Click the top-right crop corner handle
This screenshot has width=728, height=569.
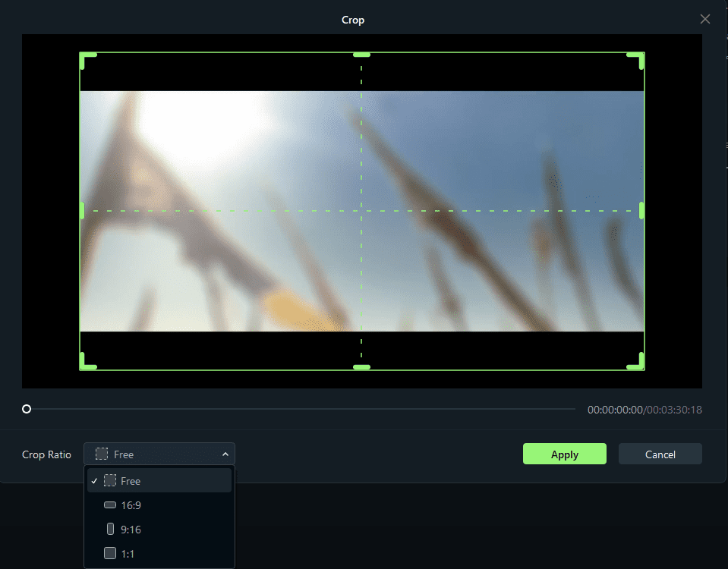pyautogui.click(x=637, y=60)
